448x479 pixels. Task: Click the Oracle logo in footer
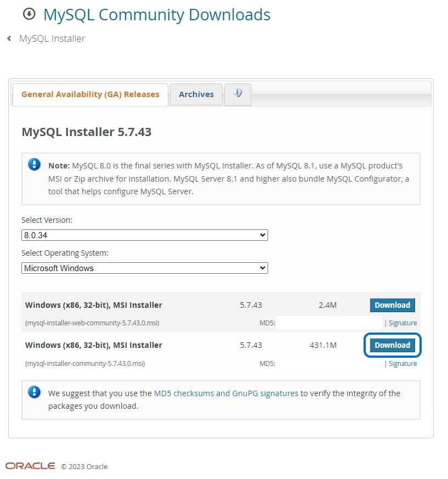[x=30, y=466]
